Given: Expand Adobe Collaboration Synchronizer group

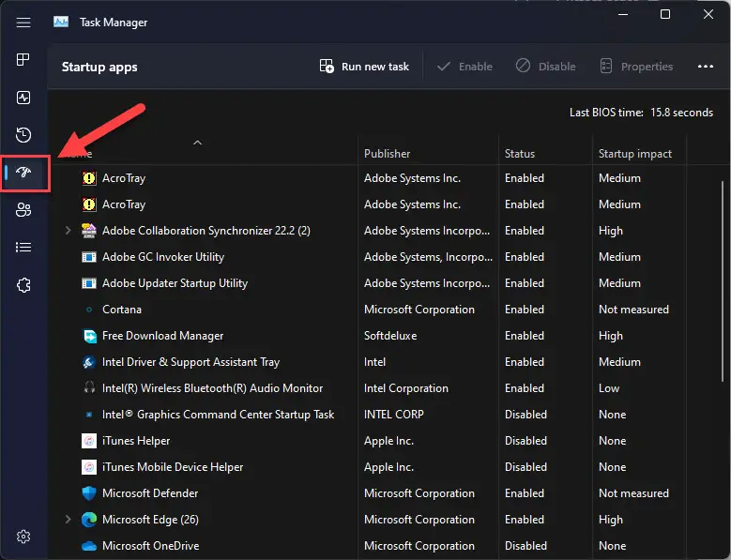Looking at the screenshot, I should [69, 230].
